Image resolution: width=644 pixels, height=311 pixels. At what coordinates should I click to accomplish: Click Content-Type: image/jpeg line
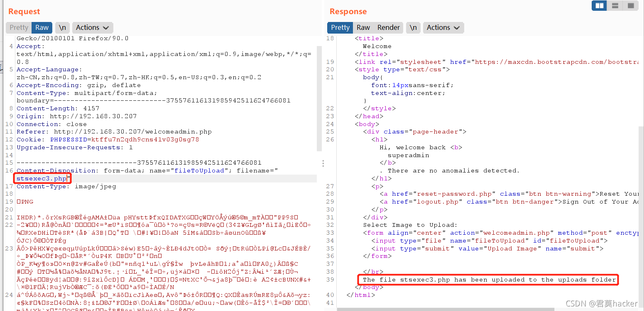click(66, 186)
